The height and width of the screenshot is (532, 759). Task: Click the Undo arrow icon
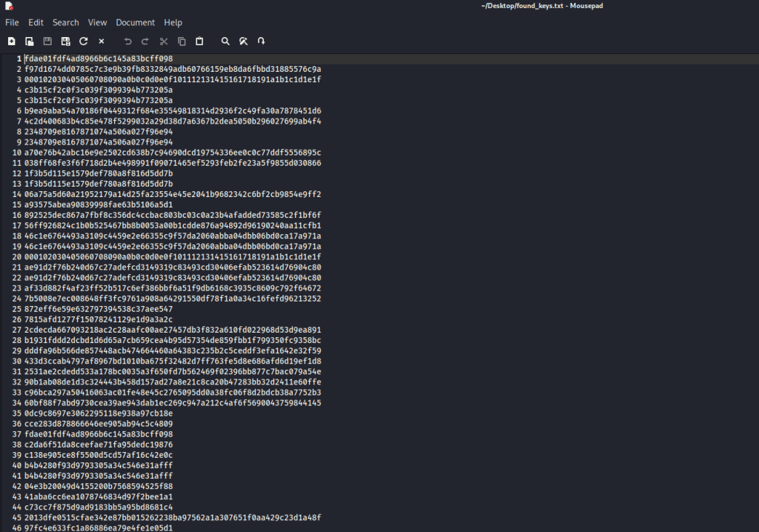(127, 41)
